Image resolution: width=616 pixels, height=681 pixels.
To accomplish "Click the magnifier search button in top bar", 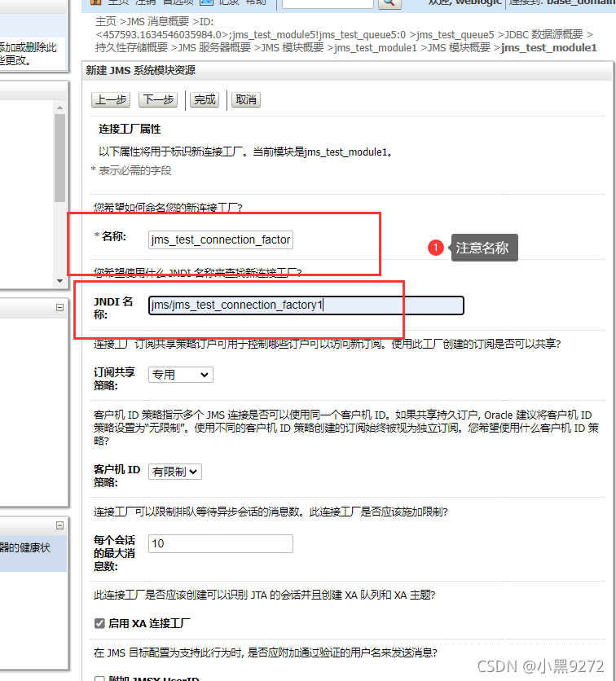I will coord(389,3).
